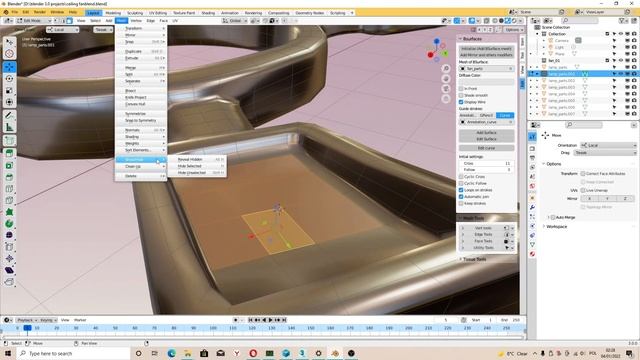The width and height of the screenshot is (640, 360).
Task: Enable the Live Unwrap checkbox
Action: pyautogui.click(x=583, y=190)
